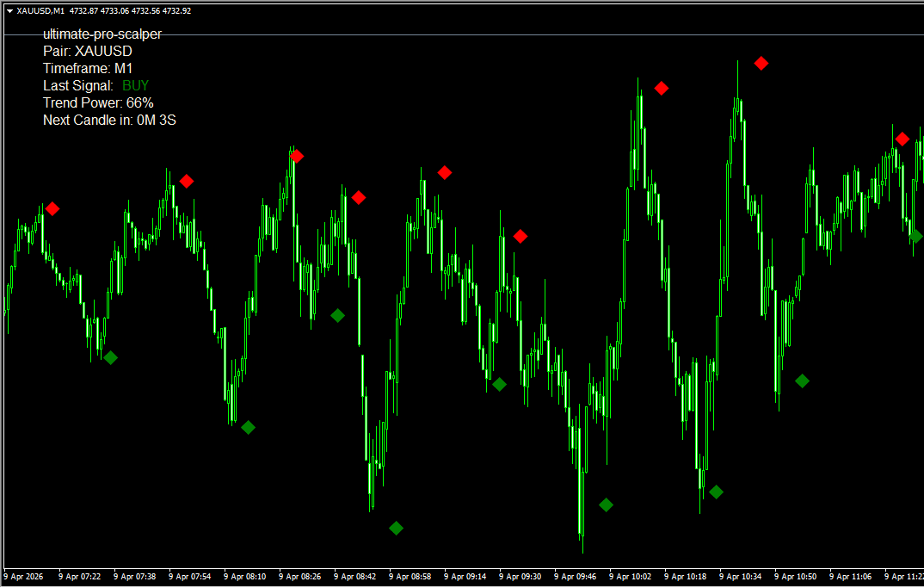The width and height of the screenshot is (924, 588).
Task: Click the XAUUSD,M1 chart title text
Action: 40,11
